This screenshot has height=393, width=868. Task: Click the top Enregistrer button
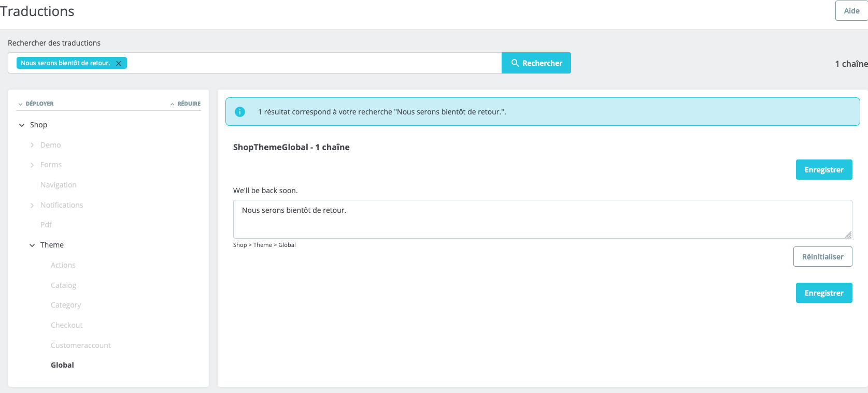coord(824,170)
